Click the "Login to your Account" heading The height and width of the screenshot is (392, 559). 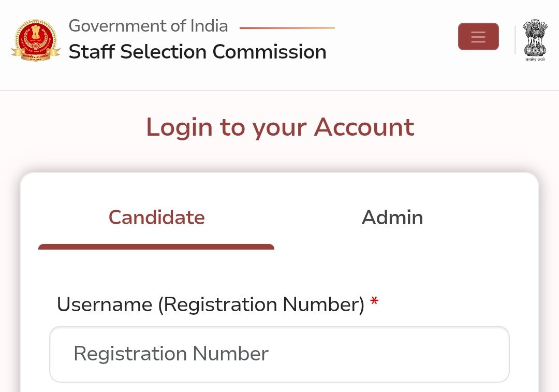pyautogui.click(x=279, y=127)
